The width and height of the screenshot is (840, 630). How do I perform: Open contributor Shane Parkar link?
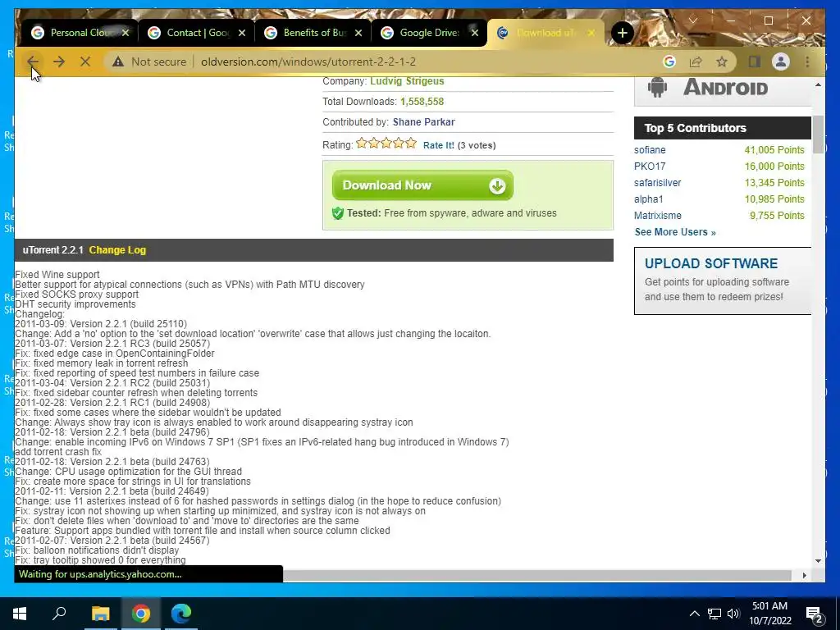pos(424,122)
